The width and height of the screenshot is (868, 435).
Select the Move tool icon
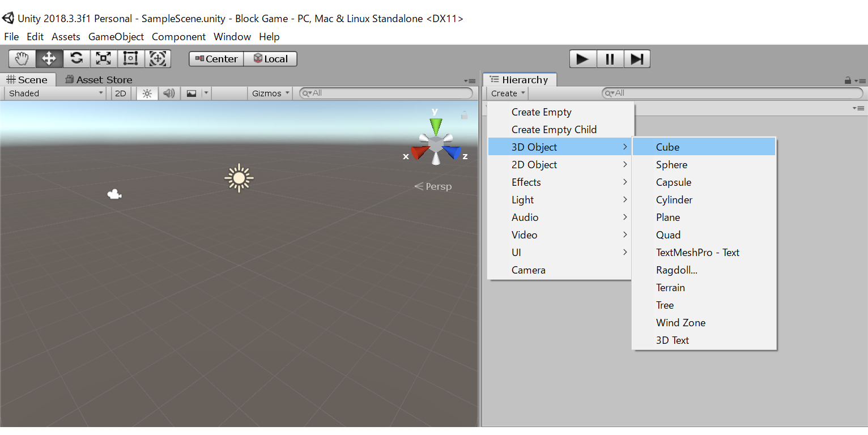(x=49, y=58)
